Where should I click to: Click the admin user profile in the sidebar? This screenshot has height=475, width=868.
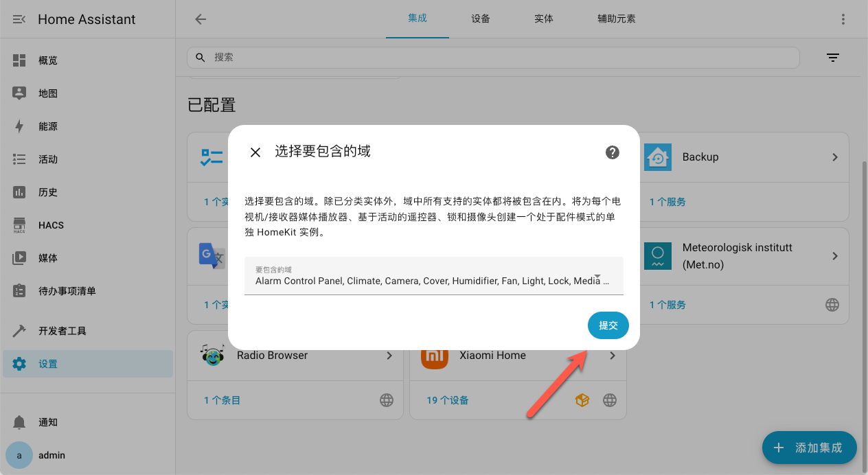(x=52, y=455)
